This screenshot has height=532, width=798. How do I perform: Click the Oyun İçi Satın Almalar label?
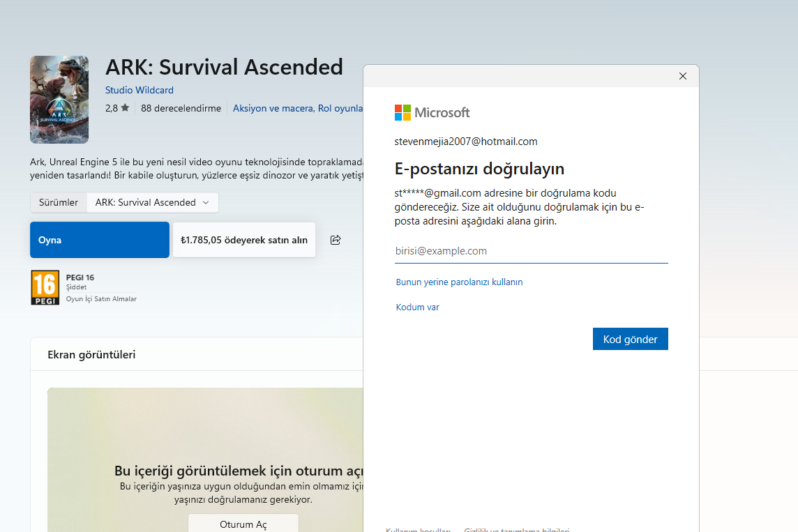tap(101, 299)
